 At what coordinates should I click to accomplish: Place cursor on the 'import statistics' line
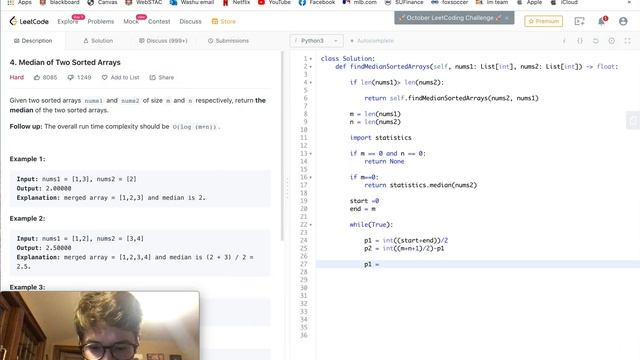pyautogui.click(x=380, y=138)
